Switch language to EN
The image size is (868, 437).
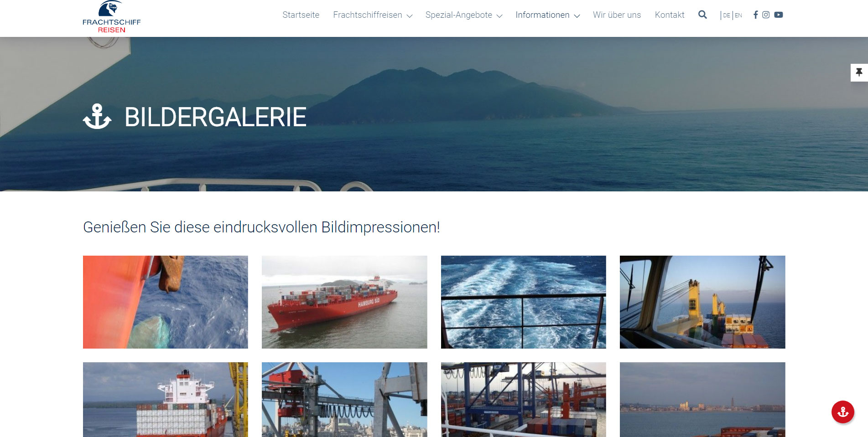click(x=738, y=15)
